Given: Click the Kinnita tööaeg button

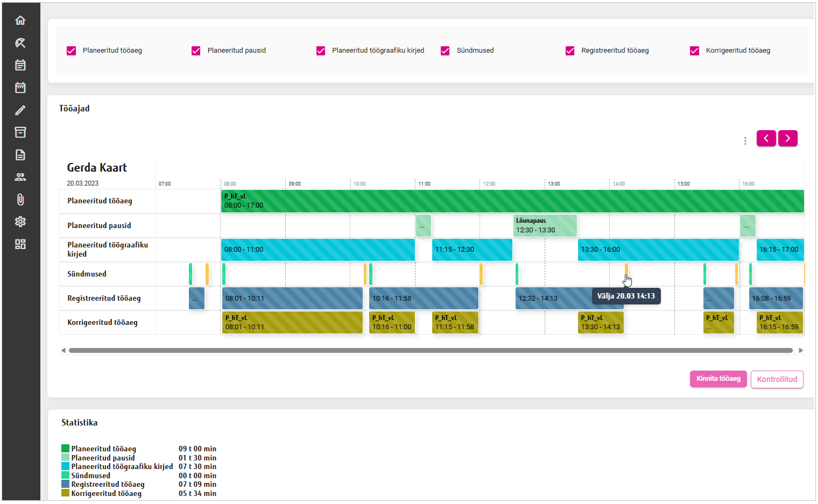Looking at the screenshot, I should coord(718,379).
